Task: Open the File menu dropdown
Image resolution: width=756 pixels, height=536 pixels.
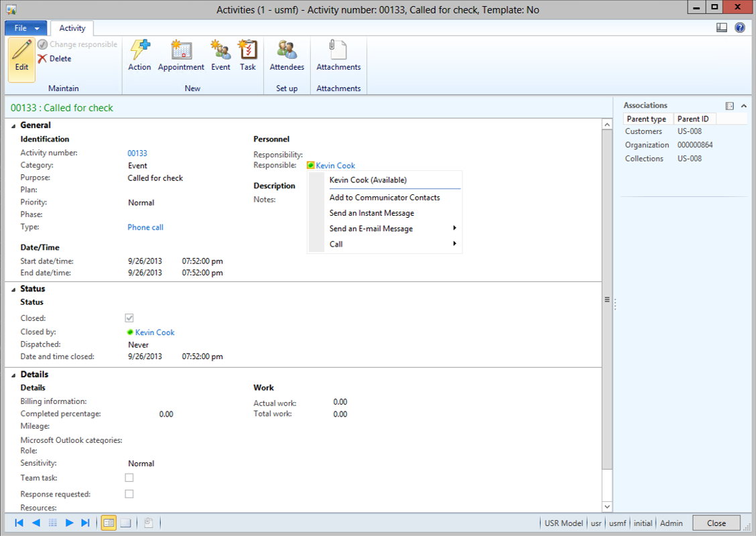Action: [x=26, y=28]
